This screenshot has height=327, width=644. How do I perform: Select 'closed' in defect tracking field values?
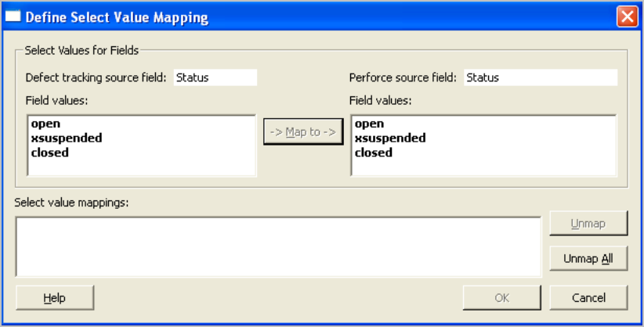click(50, 153)
